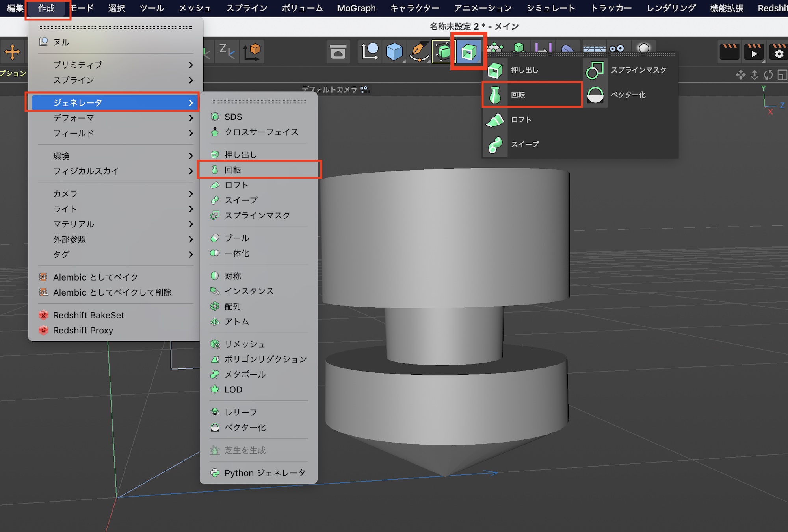Image resolution: width=788 pixels, height=532 pixels.
Task: Expand the デフォーマ submenu arrow
Action: [x=191, y=118]
